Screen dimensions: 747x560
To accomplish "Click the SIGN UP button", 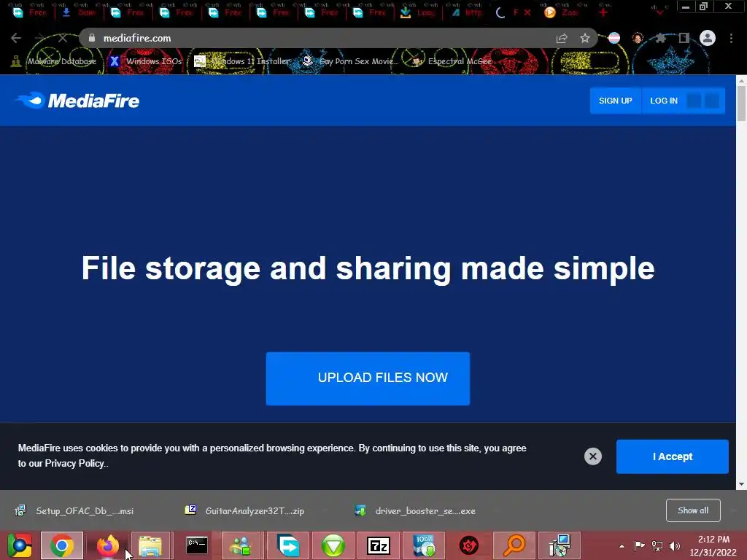I will [x=616, y=101].
